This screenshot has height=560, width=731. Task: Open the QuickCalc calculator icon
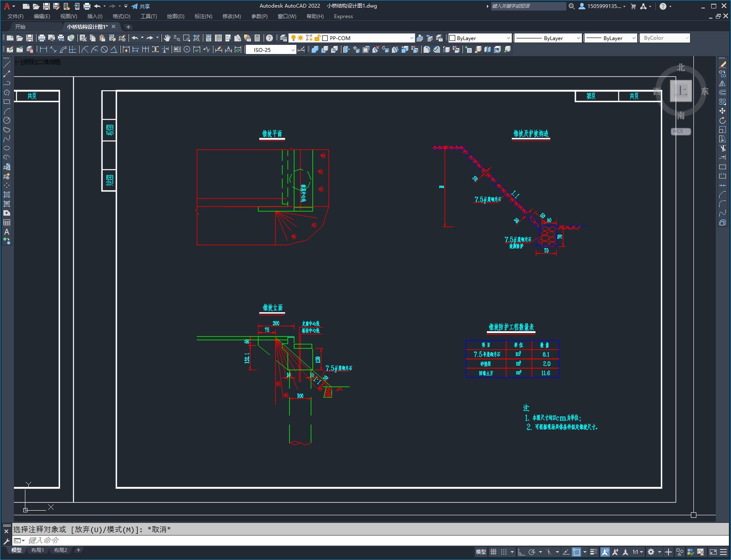(x=257, y=38)
